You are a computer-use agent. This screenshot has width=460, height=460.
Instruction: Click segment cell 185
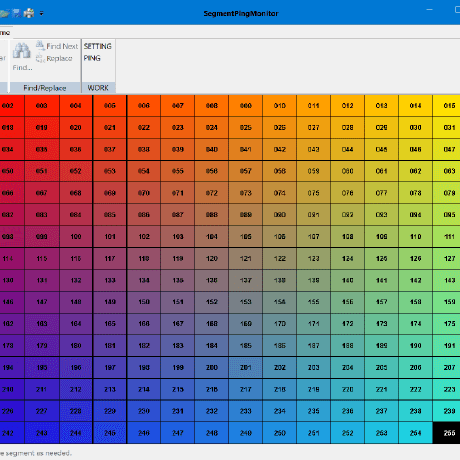coord(246,346)
